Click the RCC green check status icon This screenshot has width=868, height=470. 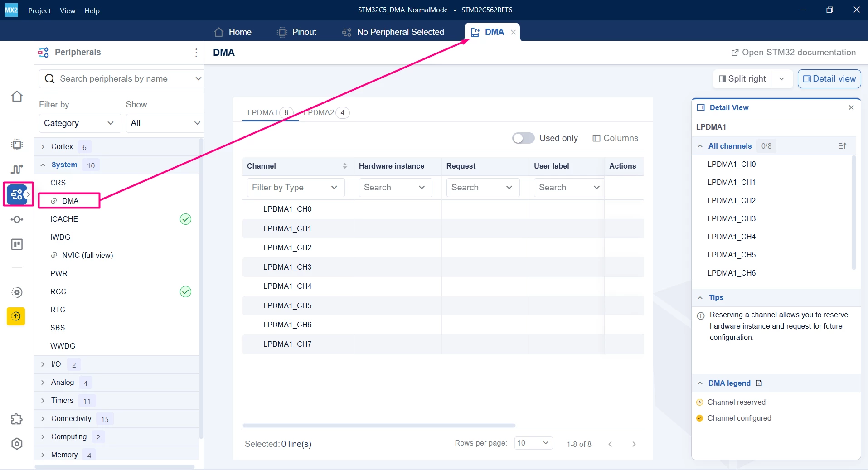185,292
